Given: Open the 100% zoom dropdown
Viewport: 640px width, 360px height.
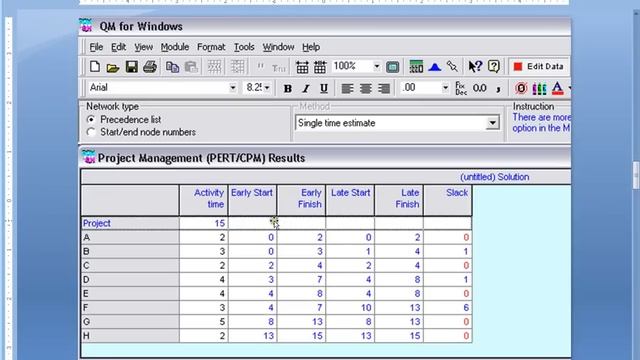Looking at the screenshot, I should pyautogui.click(x=377, y=66).
